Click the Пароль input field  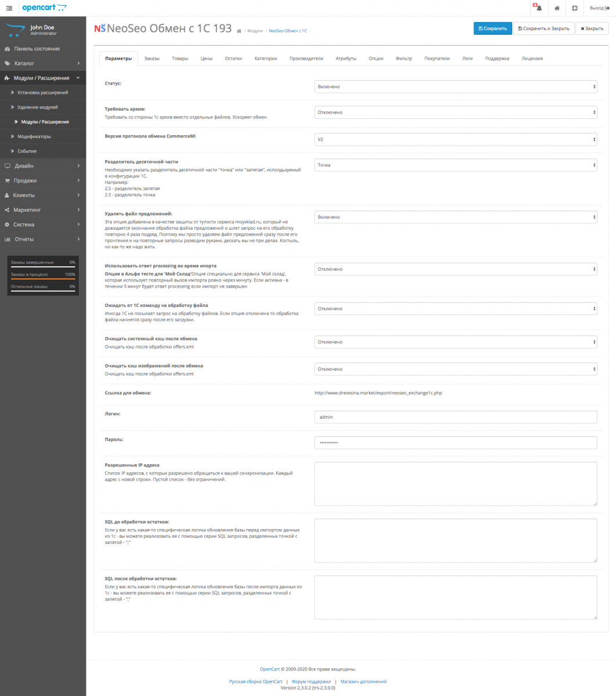point(455,443)
